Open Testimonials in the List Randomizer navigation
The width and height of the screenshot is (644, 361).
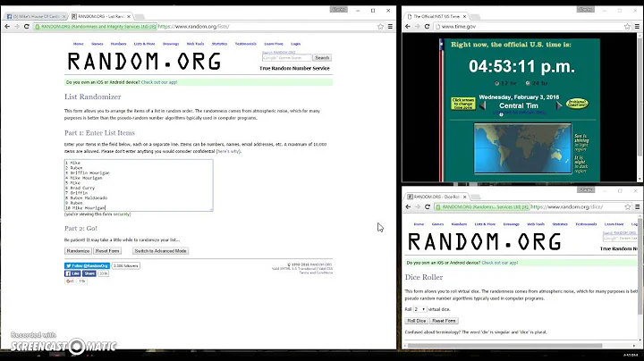(246, 44)
